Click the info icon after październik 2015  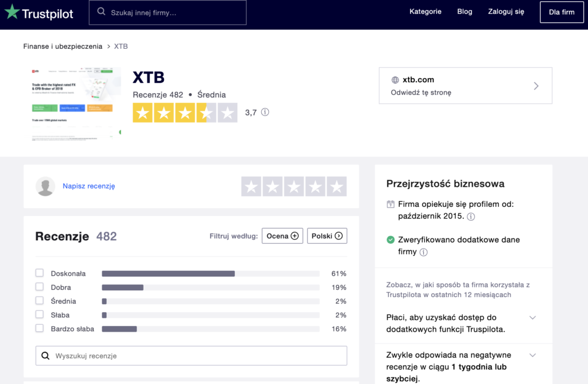[x=471, y=217]
